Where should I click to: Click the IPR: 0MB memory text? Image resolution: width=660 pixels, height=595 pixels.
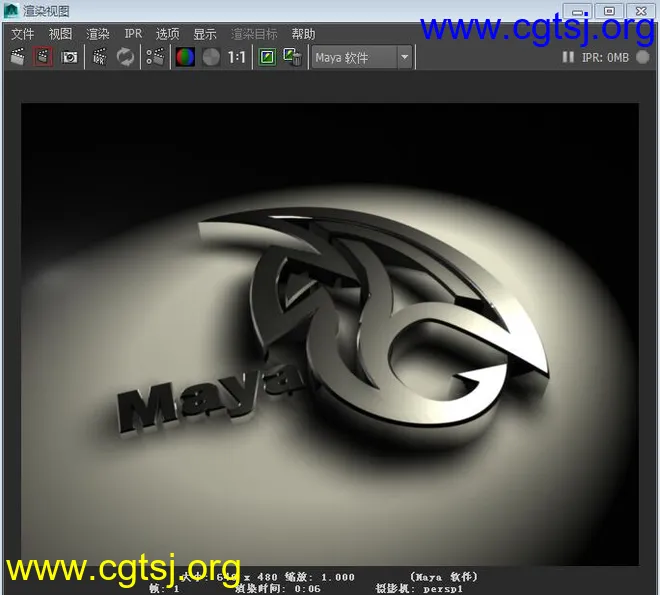[x=605, y=57]
